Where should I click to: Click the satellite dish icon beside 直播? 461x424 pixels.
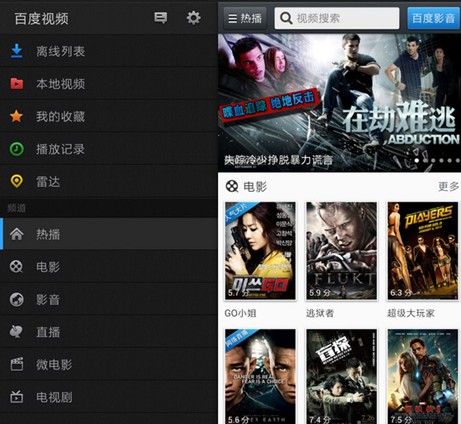[x=16, y=332]
